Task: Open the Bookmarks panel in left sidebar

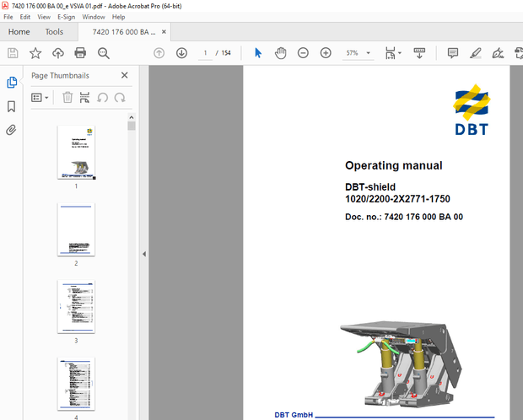Action: (x=12, y=106)
